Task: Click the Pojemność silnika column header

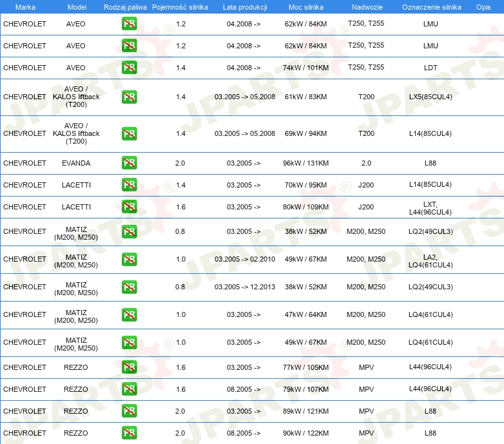Action: 180,7
